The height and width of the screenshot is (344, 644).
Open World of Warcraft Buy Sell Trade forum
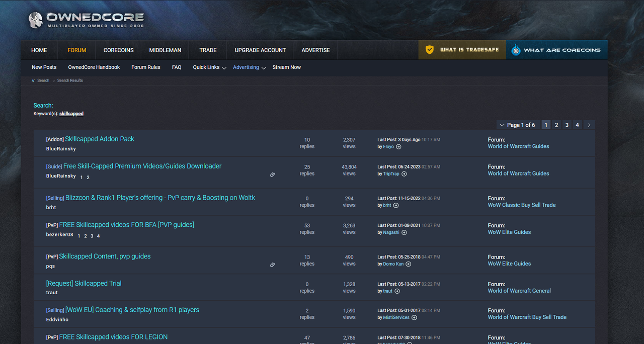[527, 317]
